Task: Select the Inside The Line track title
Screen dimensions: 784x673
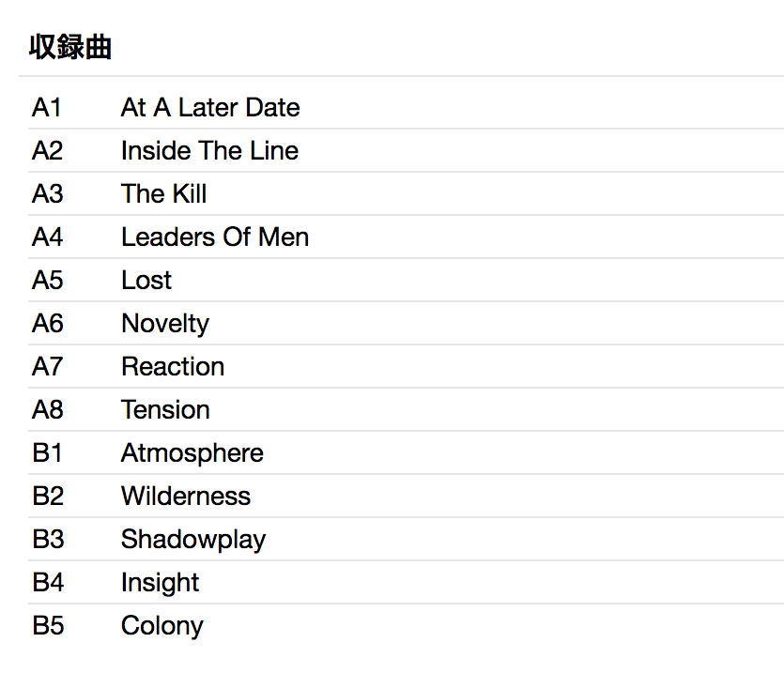Action: (x=209, y=151)
